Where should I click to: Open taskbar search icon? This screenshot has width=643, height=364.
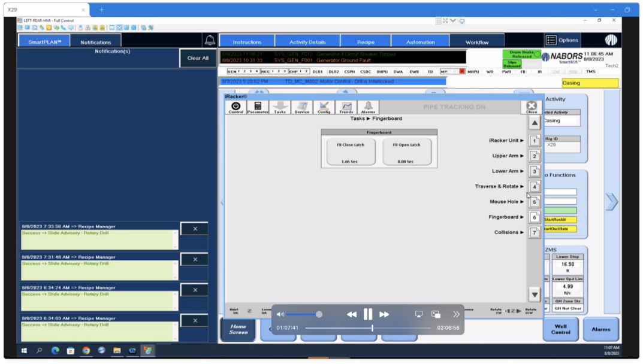pyautogui.click(x=40, y=350)
